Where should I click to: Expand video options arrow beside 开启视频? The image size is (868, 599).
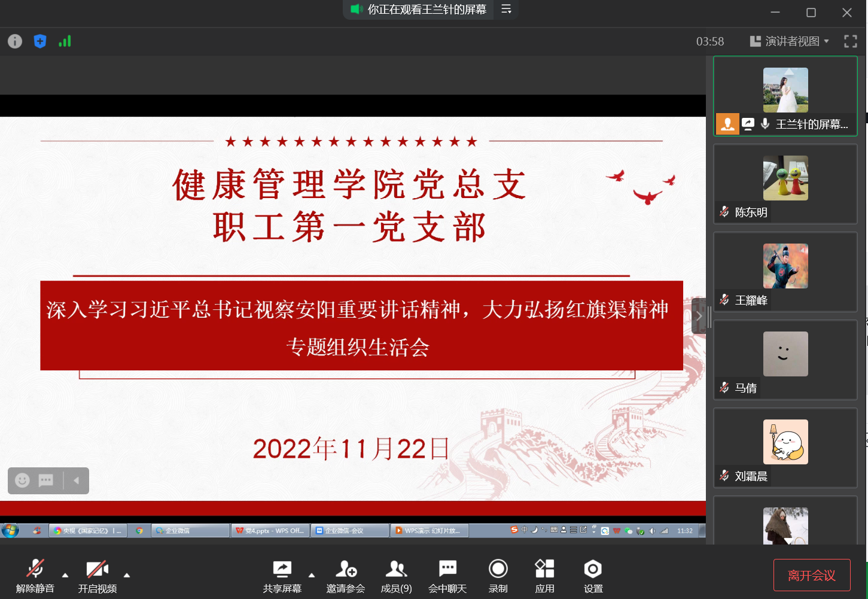coord(127,575)
